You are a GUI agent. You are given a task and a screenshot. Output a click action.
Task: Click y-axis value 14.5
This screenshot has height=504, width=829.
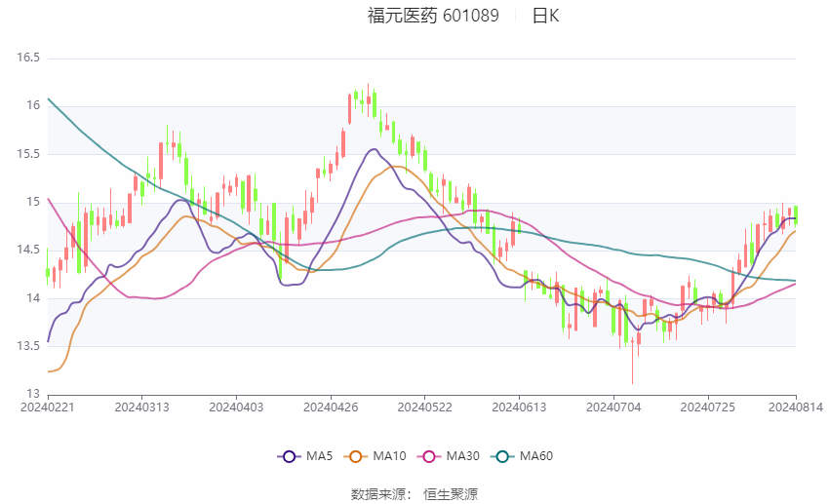[28, 250]
